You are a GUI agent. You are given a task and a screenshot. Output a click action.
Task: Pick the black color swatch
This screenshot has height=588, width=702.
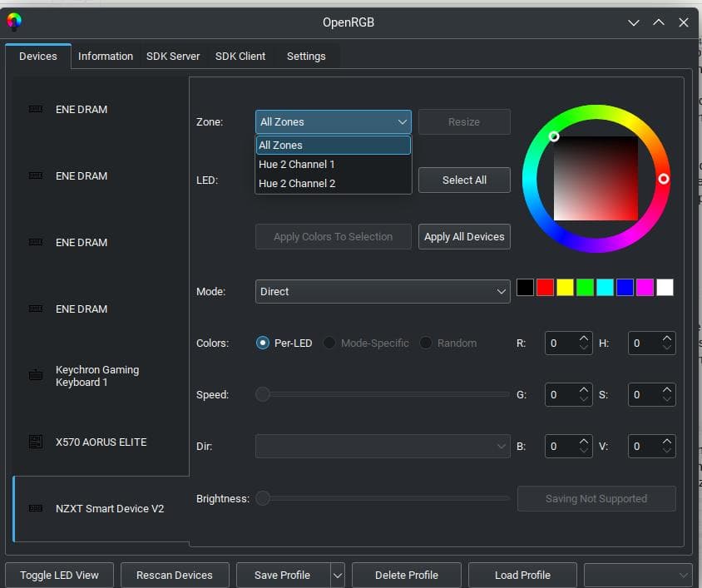525,287
